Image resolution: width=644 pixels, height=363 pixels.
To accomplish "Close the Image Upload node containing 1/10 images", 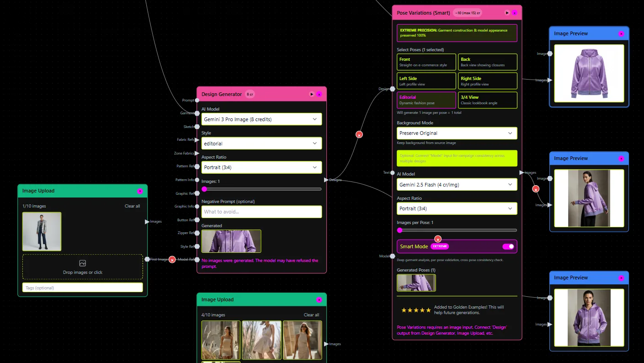I will [x=140, y=191].
